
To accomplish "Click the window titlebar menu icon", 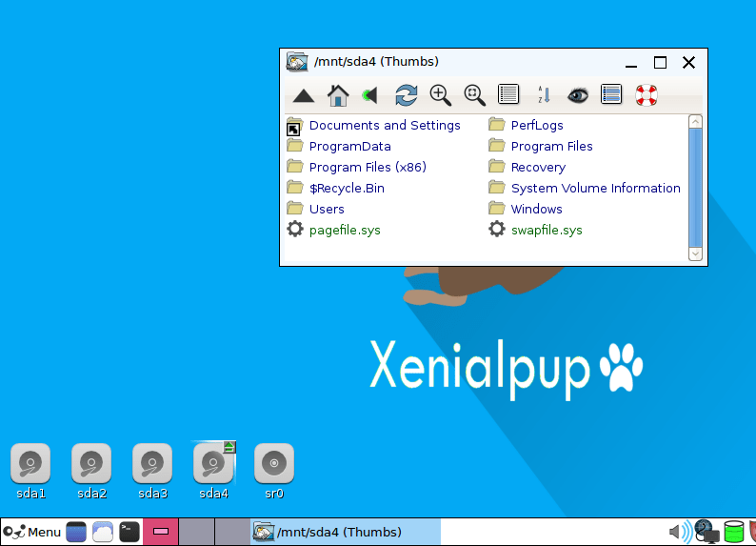I will 297,62.
